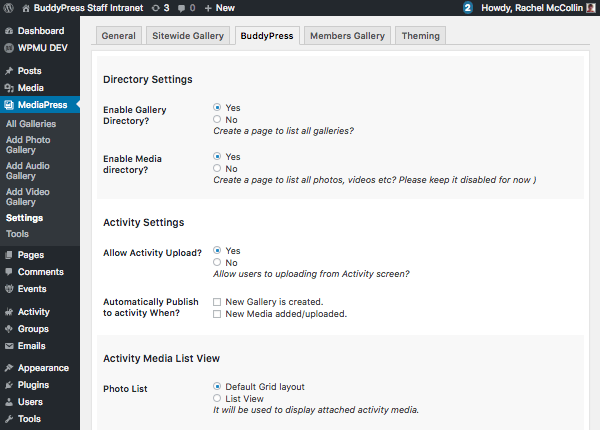Click Howdy, Rachel McCollin account link

pos(532,8)
